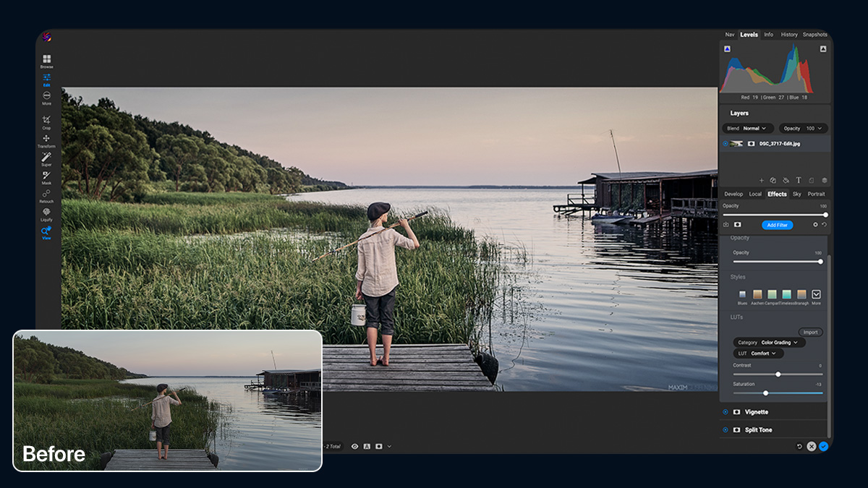868x488 pixels.
Task: Click the LUT Import button
Action: point(810,333)
